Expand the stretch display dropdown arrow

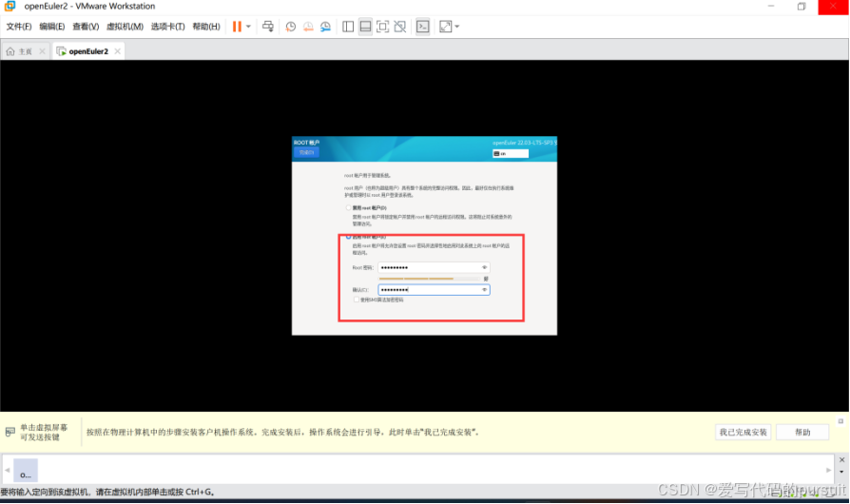click(457, 27)
